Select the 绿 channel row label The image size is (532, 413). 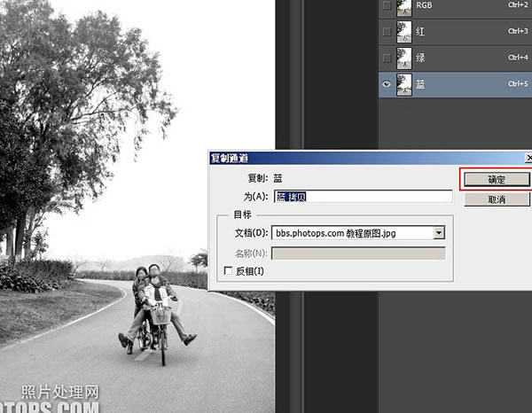pos(420,58)
